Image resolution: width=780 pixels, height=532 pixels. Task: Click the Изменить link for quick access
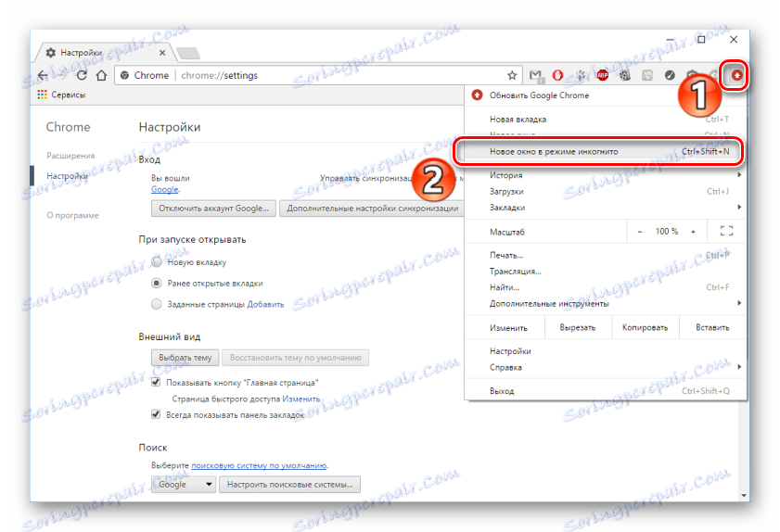[x=300, y=399]
